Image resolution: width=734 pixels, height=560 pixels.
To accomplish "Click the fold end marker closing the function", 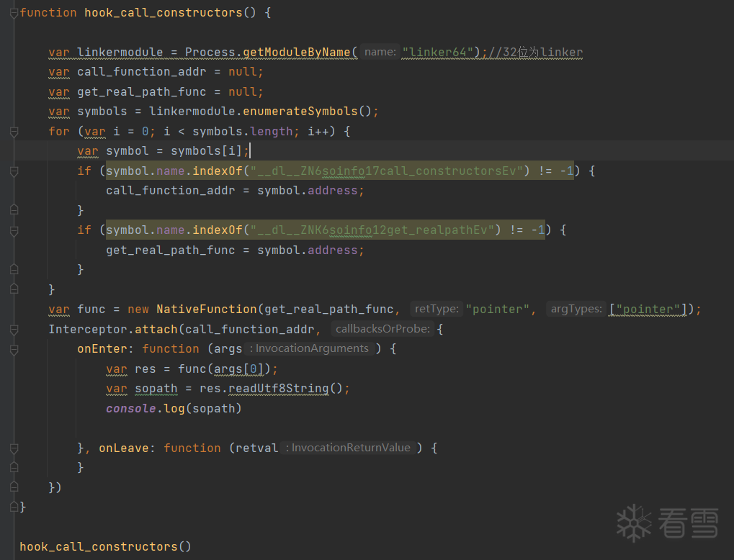I will click(x=14, y=507).
